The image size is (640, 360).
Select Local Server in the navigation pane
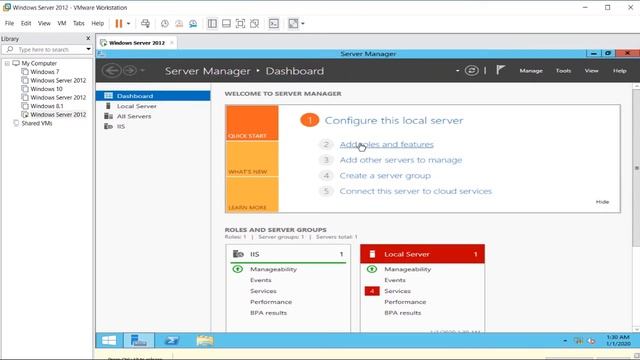coord(153,106)
